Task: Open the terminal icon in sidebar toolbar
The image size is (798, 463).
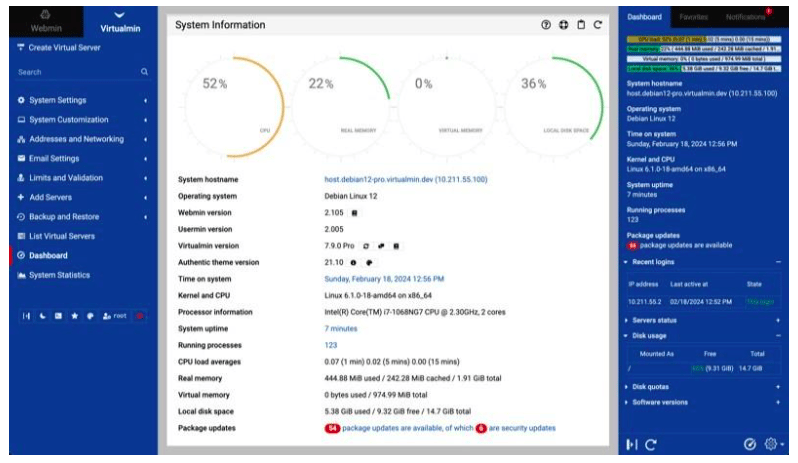Action: tap(59, 316)
